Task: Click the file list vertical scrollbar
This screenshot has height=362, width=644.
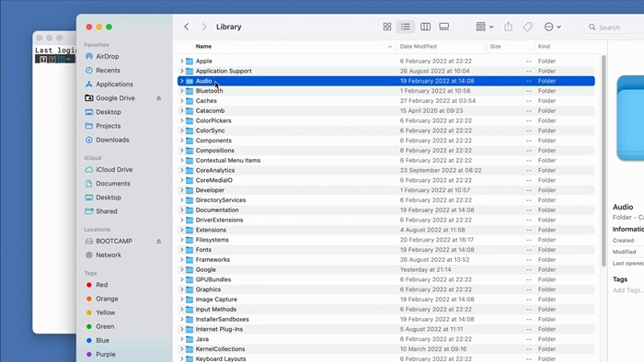Action: pos(604,161)
